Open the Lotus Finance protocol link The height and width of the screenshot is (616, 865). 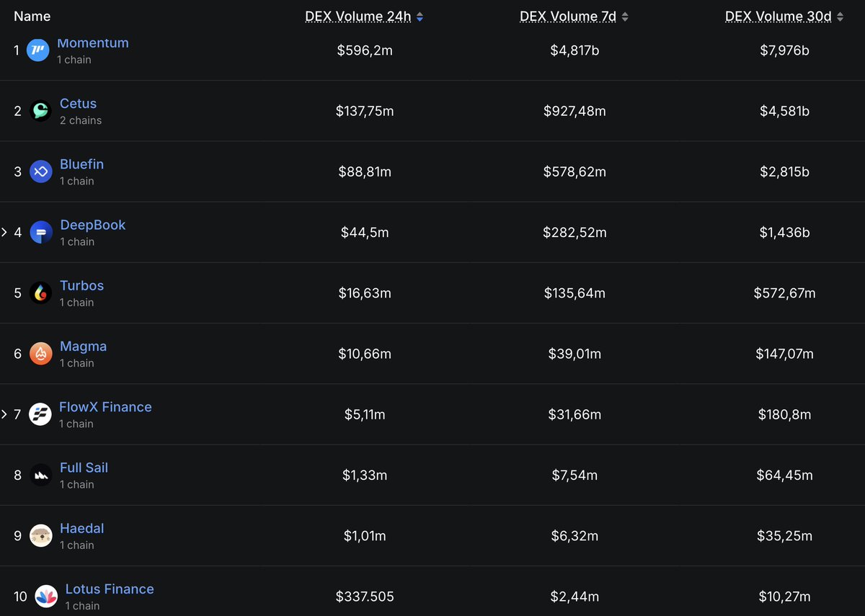point(110,589)
